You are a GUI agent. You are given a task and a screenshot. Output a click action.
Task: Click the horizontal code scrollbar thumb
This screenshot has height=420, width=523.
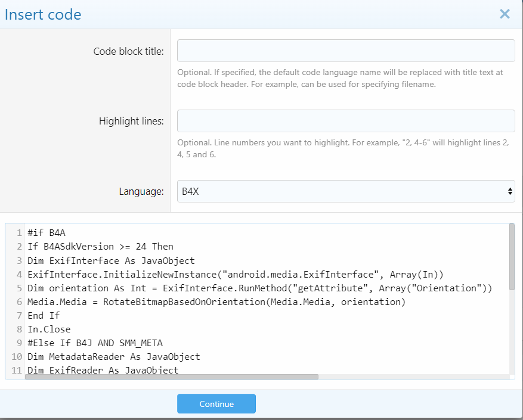pos(172,377)
